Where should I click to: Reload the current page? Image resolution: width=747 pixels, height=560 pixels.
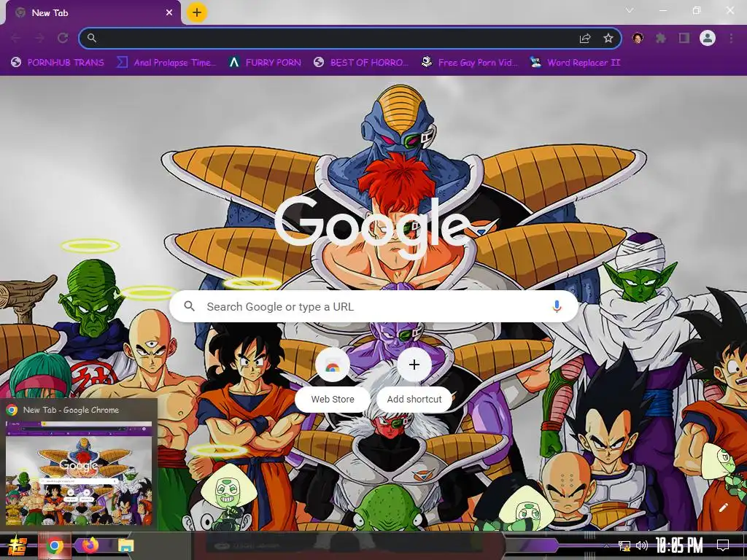tap(63, 38)
